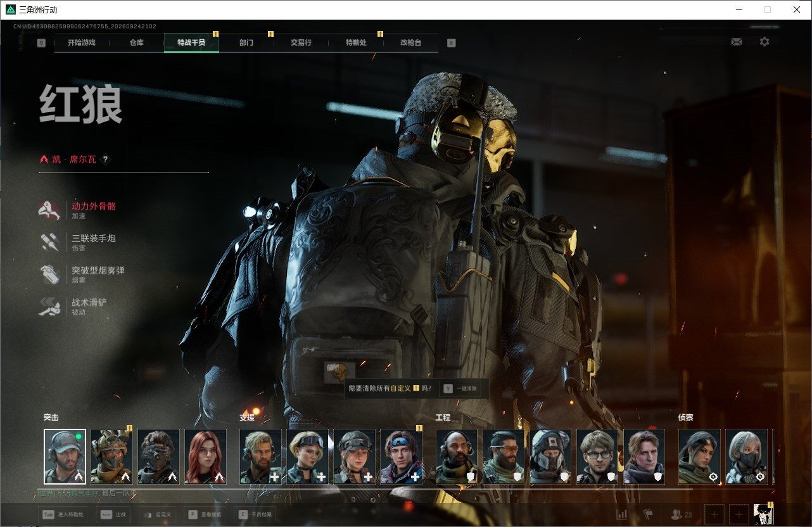Open the bar chart statistics icon
Viewport: 812px width, 527px height.
coord(622,515)
